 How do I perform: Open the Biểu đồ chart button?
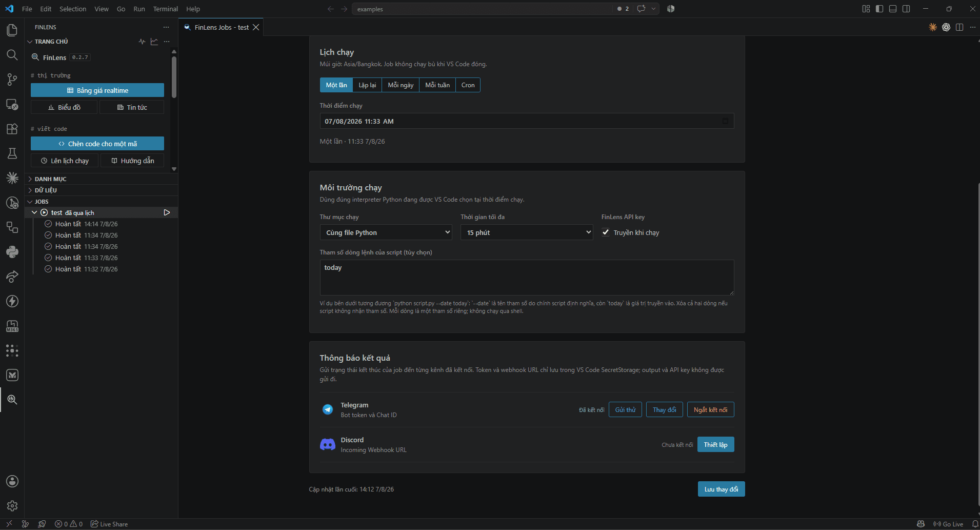click(64, 107)
